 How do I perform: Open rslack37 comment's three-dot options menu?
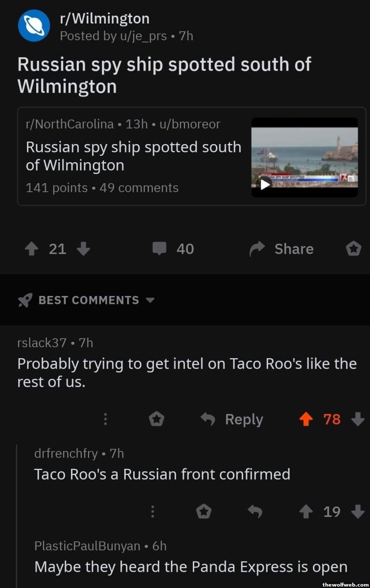point(105,419)
